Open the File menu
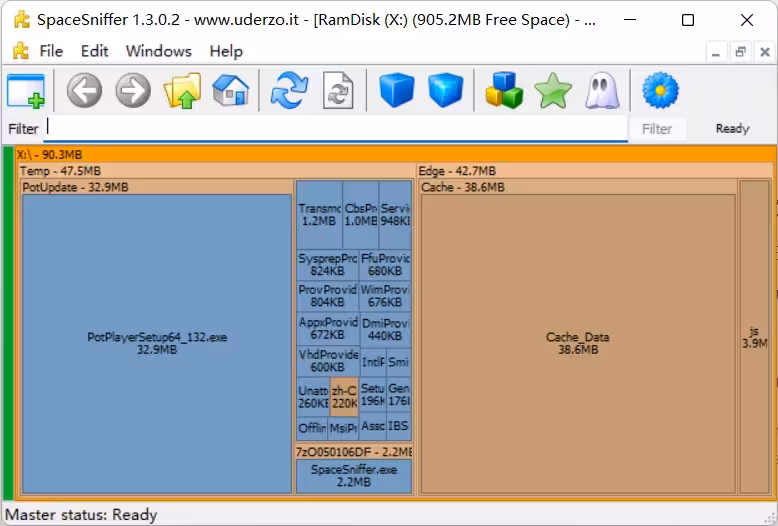This screenshot has width=778, height=526. 51,51
